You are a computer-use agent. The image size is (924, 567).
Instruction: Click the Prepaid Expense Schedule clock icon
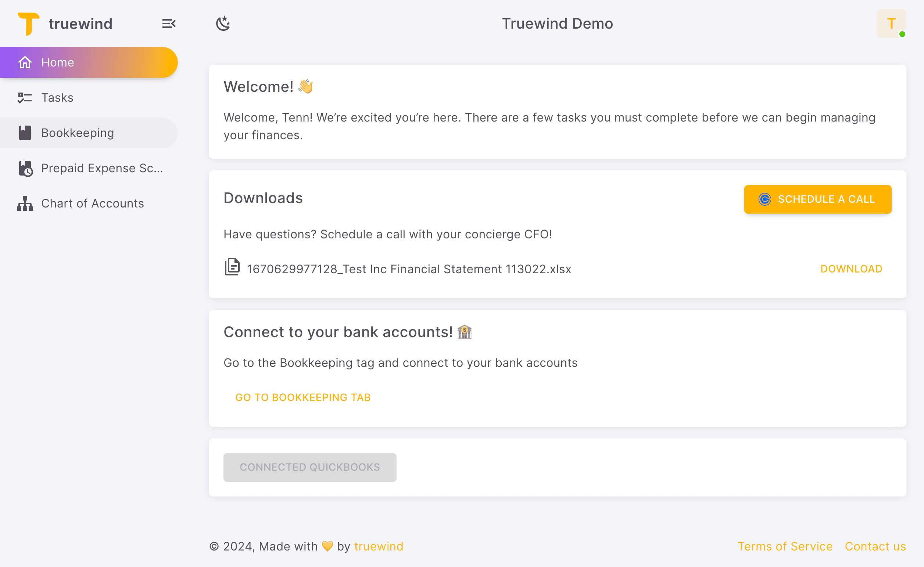click(25, 168)
